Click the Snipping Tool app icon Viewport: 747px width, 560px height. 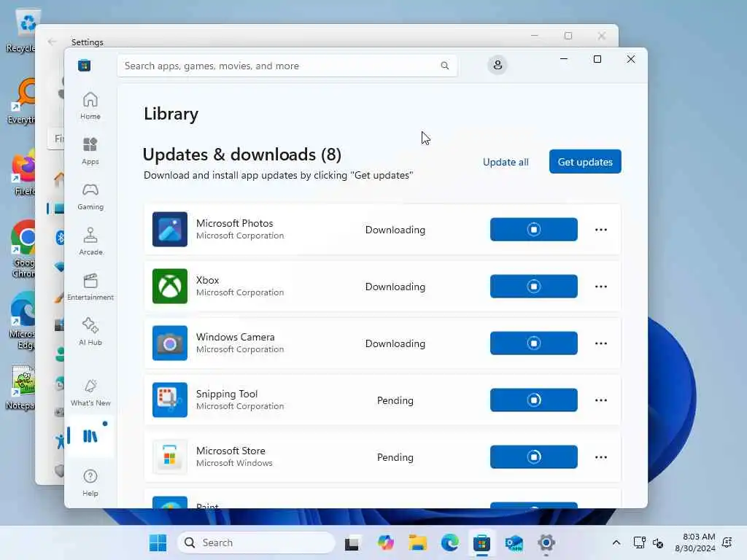[169, 400]
